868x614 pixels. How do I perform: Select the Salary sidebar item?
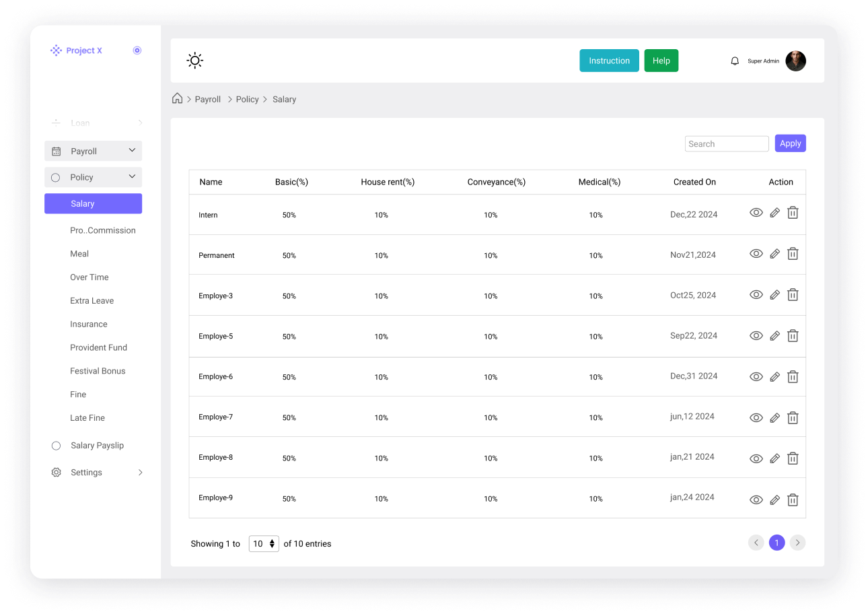coord(93,203)
